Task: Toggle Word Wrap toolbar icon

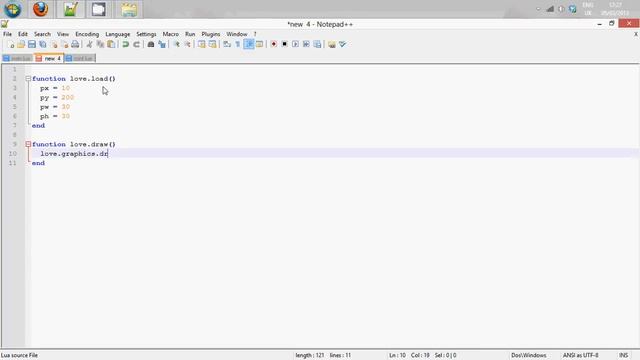Action: pos(227,44)
